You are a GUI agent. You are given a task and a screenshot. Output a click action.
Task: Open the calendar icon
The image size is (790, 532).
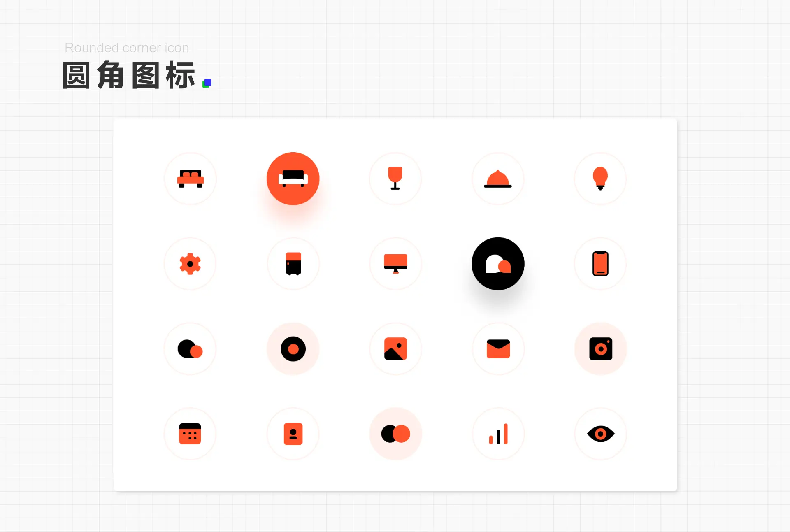[x=190, y=434]
